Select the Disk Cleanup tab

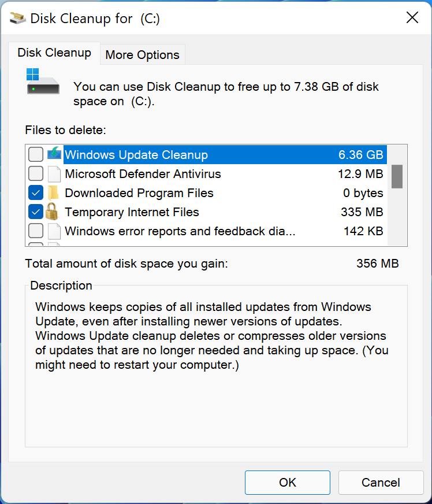click(54, 53)
